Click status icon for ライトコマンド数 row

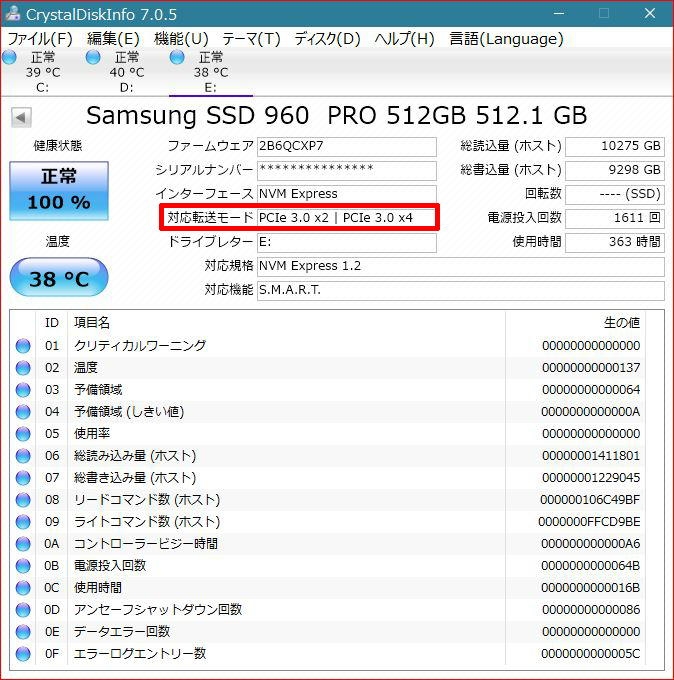(x=23, y=522)
